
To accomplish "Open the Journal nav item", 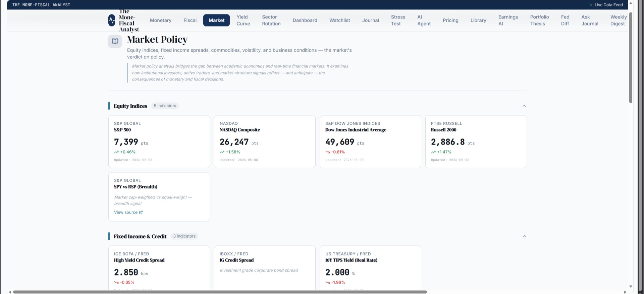I will point(371,20).
